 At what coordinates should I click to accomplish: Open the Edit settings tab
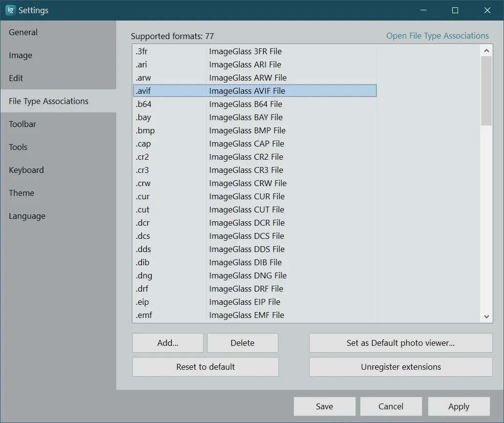point(58,78)
